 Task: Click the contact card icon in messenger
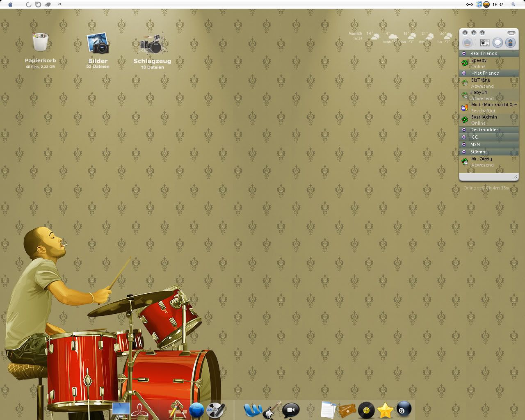tap(485, 43)
